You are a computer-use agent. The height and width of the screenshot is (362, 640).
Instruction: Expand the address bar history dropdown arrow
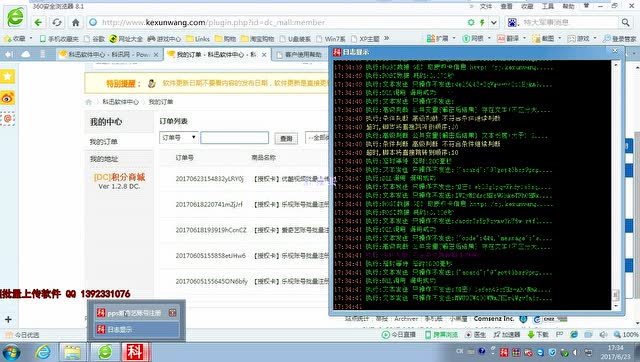494,22
